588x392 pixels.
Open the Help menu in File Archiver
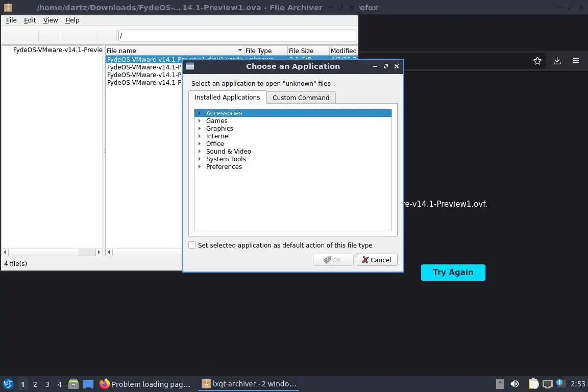pos(72,20)
